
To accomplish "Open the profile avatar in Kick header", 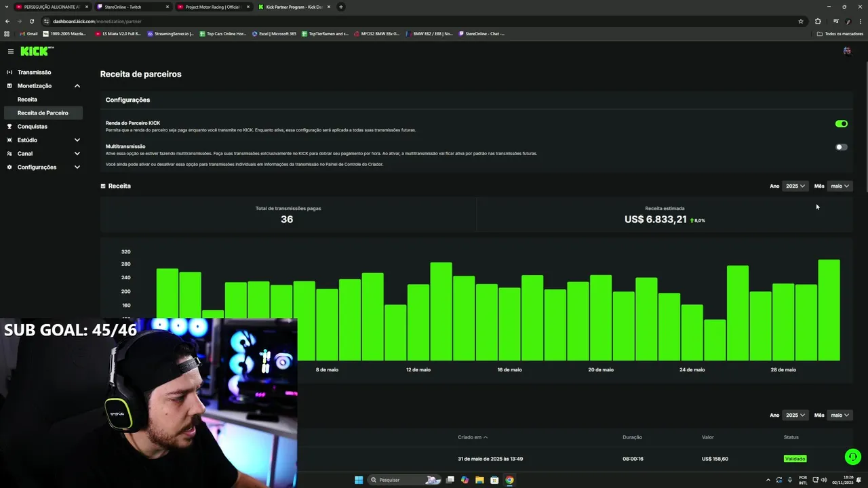I will (847, 51).
